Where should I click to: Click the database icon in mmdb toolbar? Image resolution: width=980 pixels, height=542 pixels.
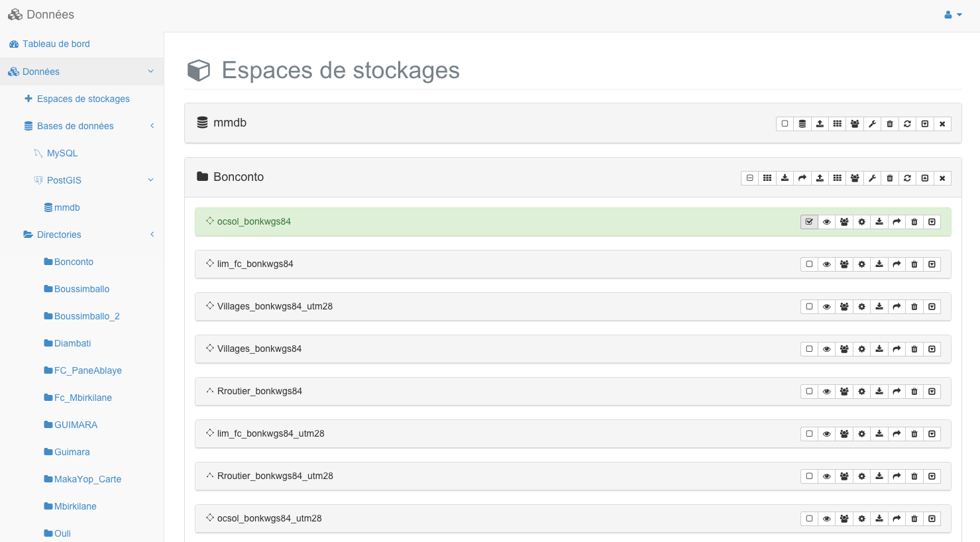coord(802,124)
